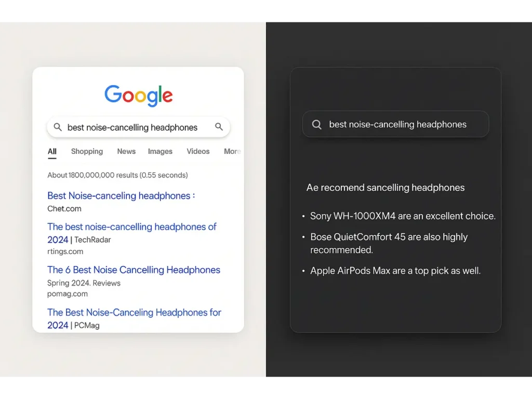The image size is (532, 399).
Task: Click the search submit icon in Google box
Action: click(219, 127)
